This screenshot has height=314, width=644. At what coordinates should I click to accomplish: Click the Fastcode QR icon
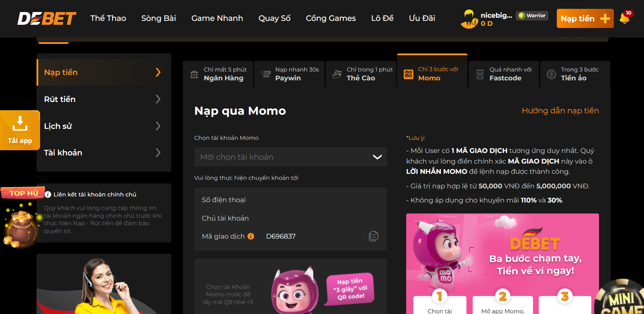click(x=480, y=74)
